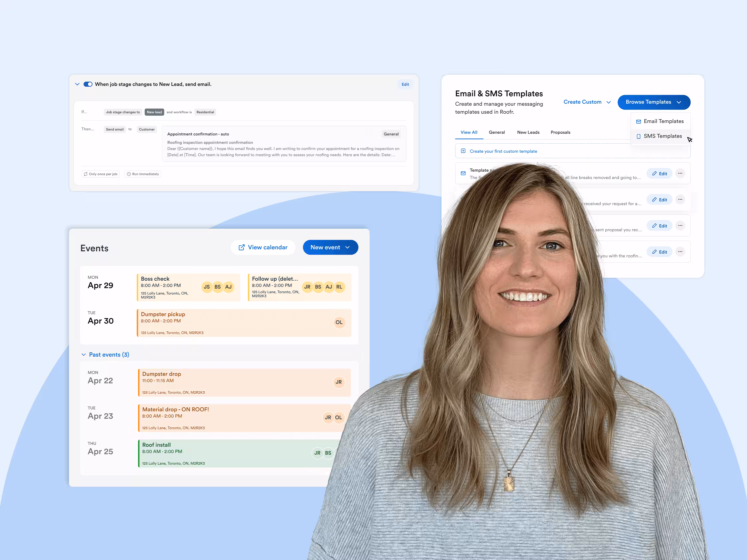
Task: Switch to the General tab
Action: 497,132
